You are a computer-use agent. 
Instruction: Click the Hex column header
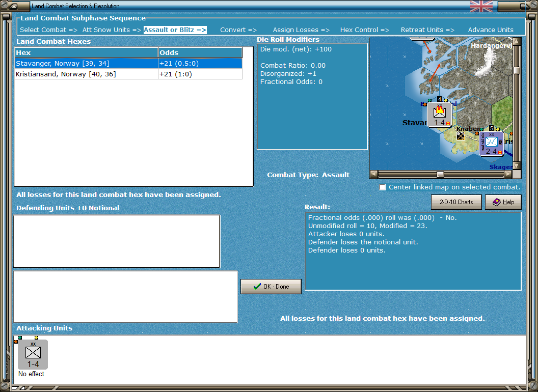pos(86,52)
